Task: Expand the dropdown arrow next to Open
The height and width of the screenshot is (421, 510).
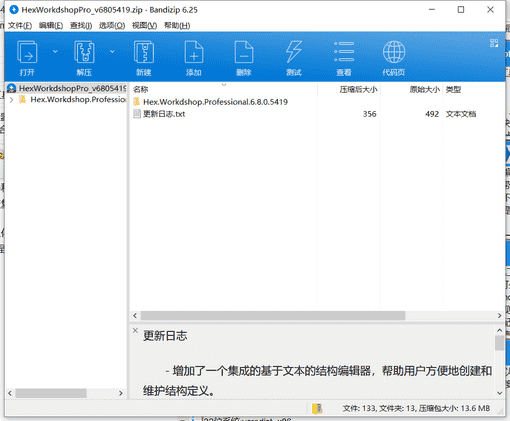Action: (55, 51)
